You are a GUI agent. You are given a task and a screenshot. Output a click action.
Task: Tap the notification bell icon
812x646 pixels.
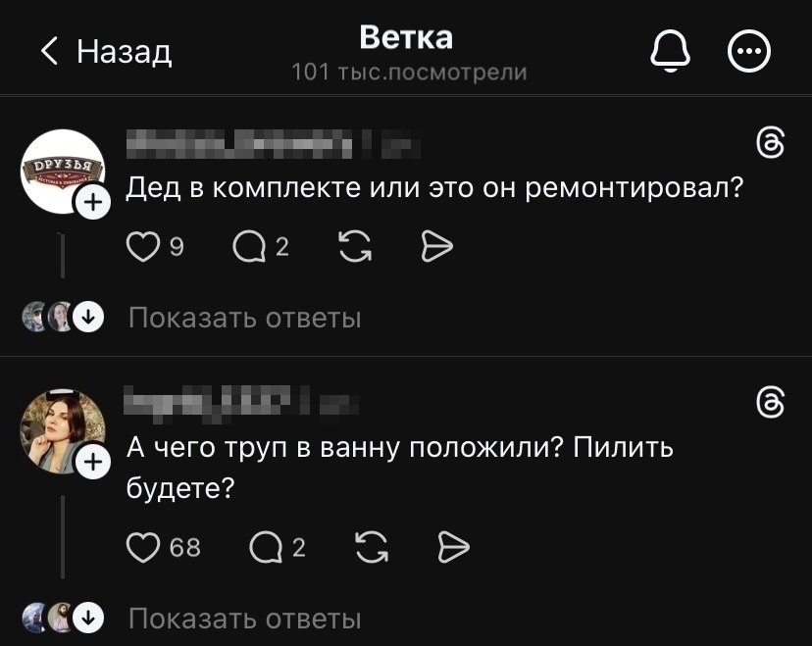(x=671, y=51)
